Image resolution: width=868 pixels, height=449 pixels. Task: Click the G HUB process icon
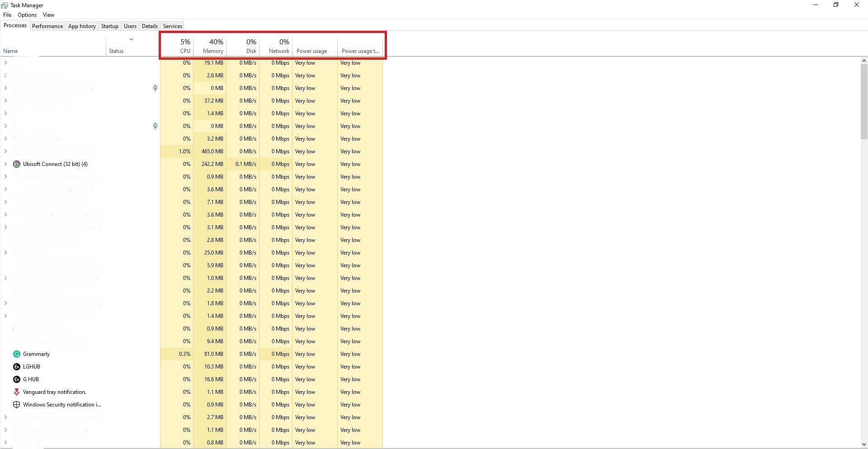point(17,379)
